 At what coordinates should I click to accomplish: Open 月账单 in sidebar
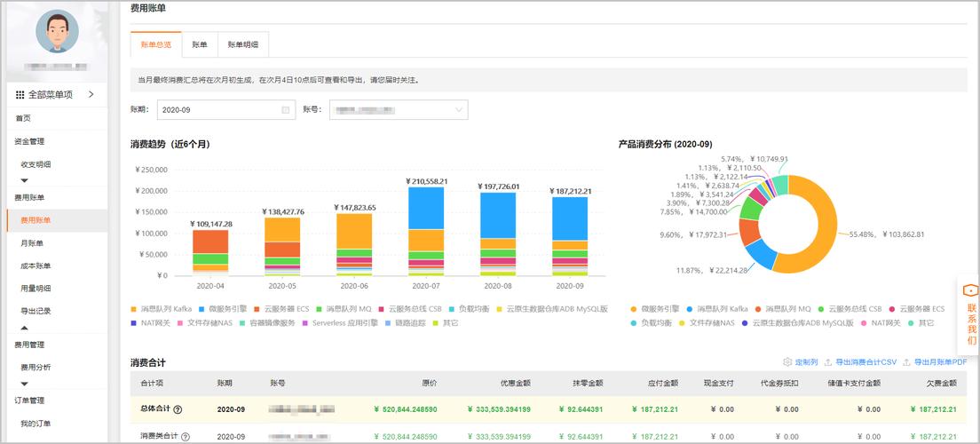32,243
